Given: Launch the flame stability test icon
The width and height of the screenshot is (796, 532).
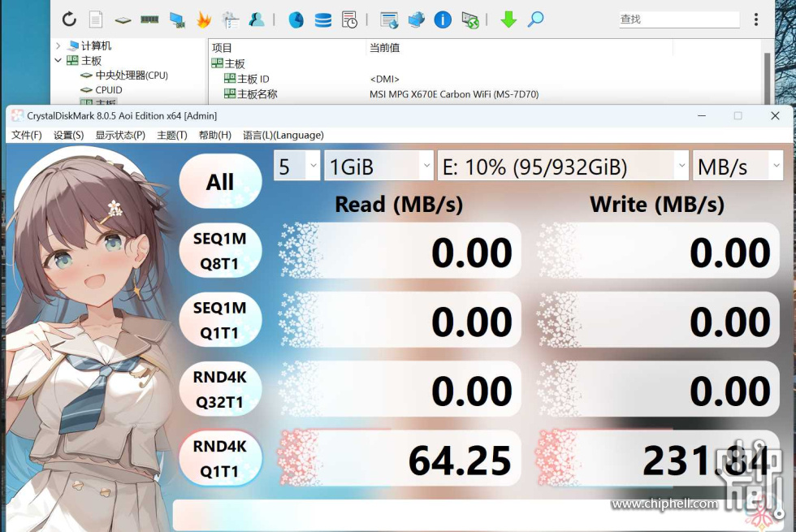Looking at the screenshot, I should 204,19.
